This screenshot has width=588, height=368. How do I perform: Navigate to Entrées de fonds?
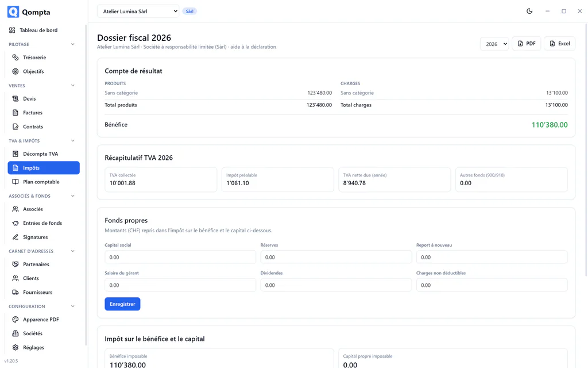point(44,223)
